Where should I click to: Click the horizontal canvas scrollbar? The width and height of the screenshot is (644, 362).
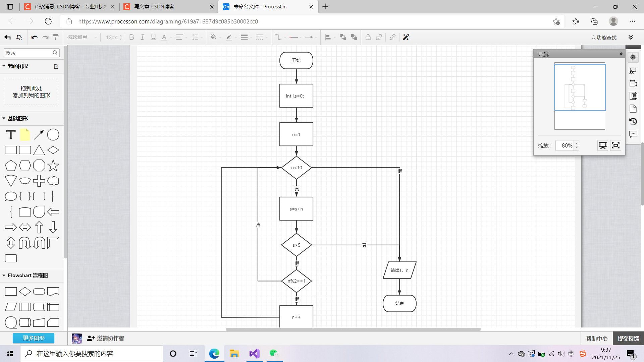[x=353, y=329]
